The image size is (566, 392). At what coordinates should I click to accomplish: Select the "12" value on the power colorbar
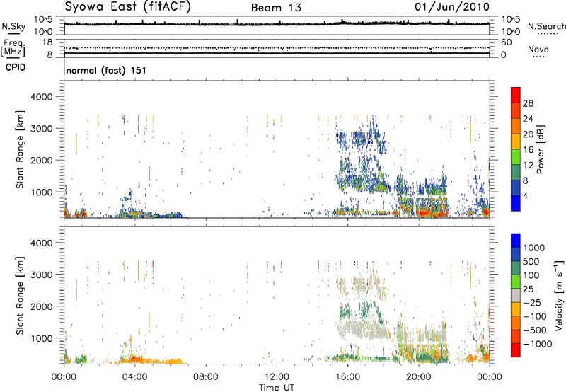pyautogui.click(x=528, y=165)
